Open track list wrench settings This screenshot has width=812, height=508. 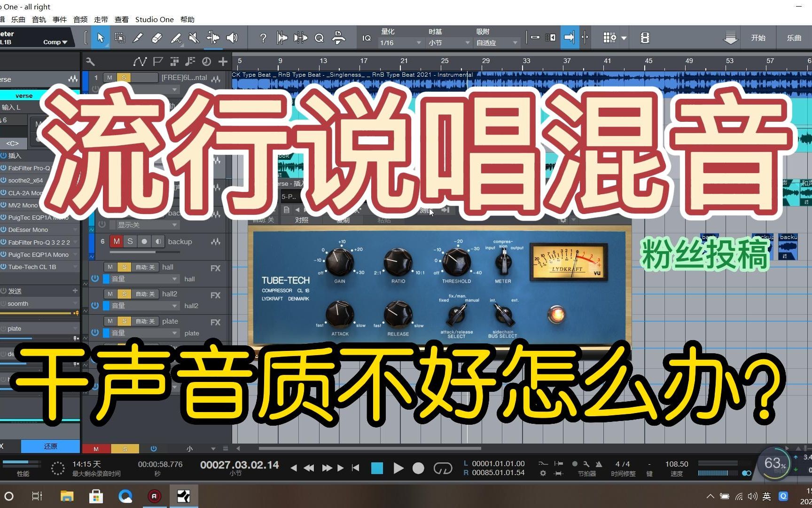pos(90,61)
